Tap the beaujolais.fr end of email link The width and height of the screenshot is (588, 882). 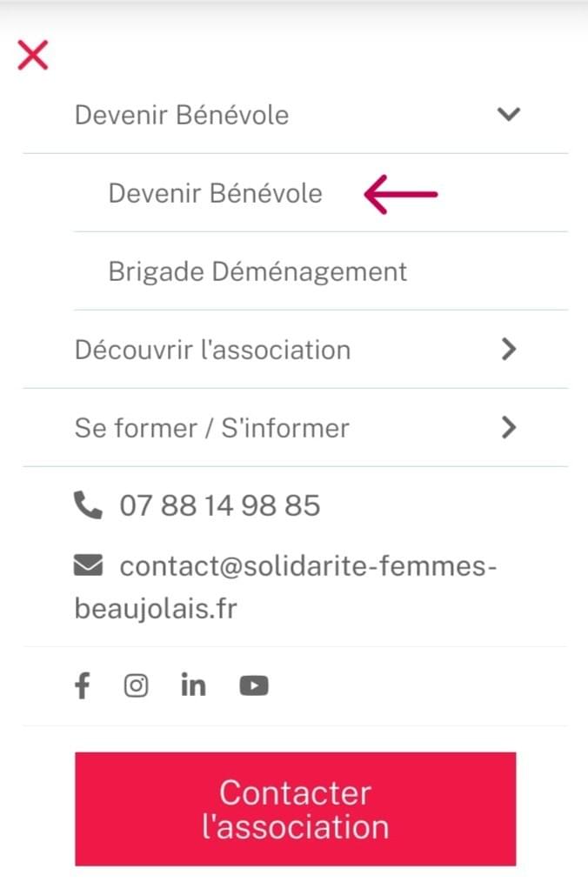(x=156, y=609)
